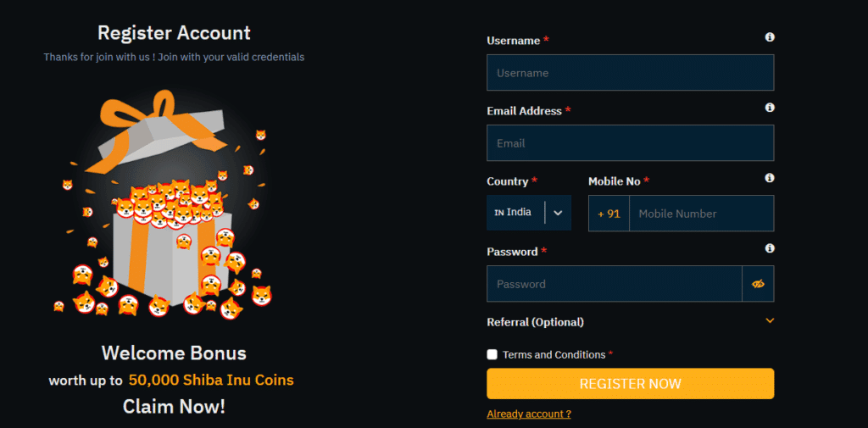The image size is (868, 428).
Task: Check the Terms and Conditions checkbox
Action: pos(492,354)
